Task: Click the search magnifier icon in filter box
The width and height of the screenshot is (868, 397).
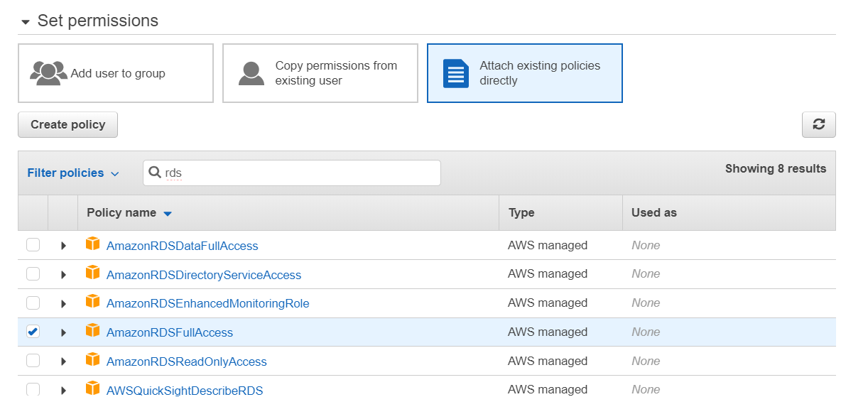Action: coord(154,173)
